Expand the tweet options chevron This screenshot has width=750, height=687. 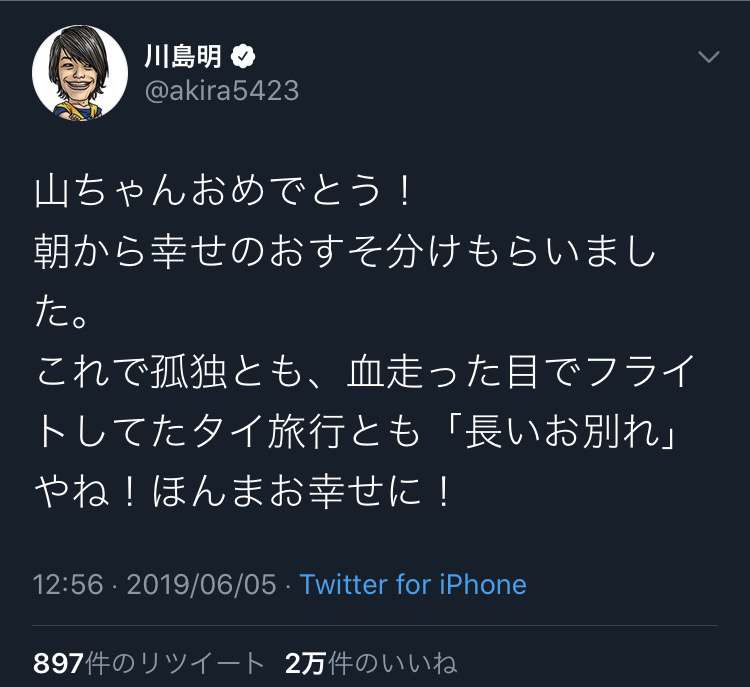[x=708, y=56]
